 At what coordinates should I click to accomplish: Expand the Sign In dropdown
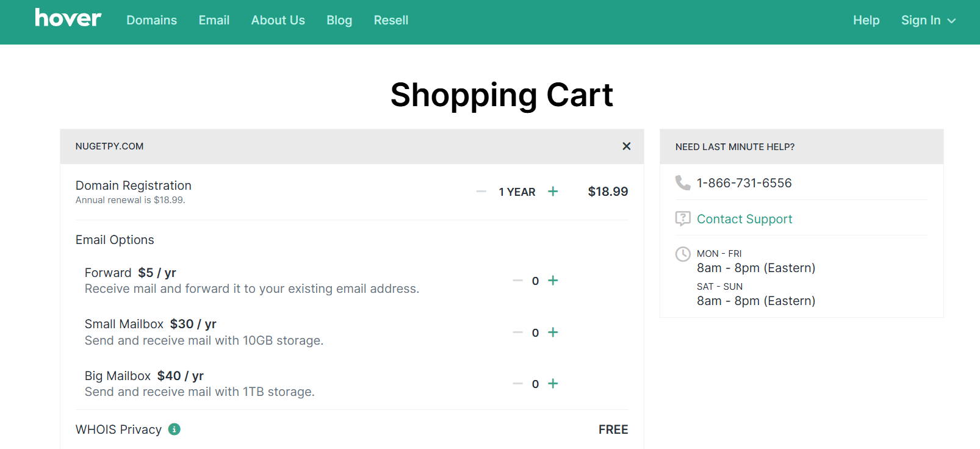(x=928, y=20)
